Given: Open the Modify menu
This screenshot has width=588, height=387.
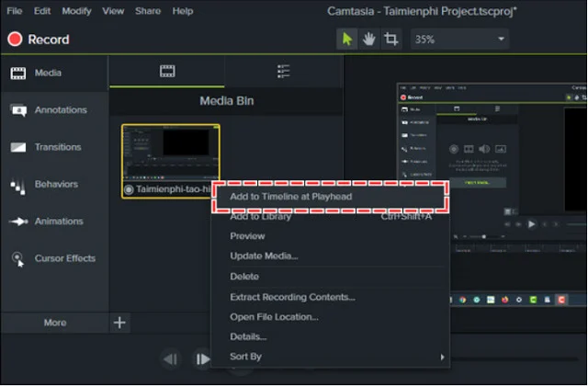Looking at the screenshot, I should pos(76,11).
